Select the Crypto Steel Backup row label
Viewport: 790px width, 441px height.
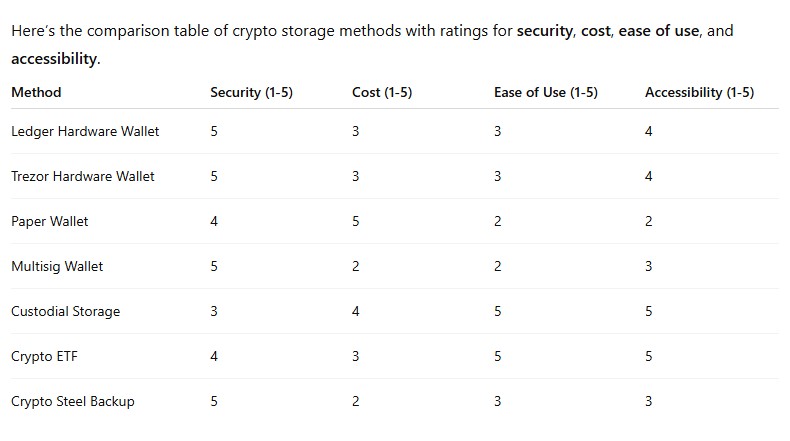[72, 401]
